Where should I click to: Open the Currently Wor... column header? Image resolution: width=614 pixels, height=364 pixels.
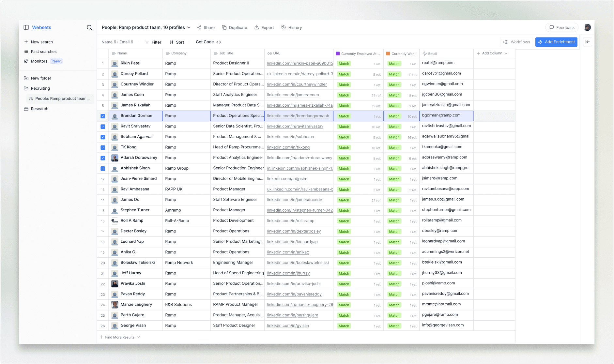point(401,53)
